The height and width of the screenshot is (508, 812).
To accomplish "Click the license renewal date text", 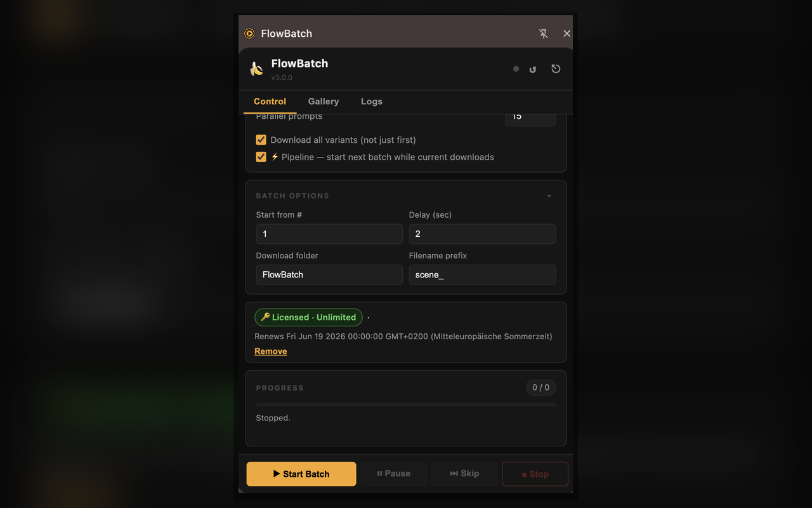I will tap(403, 336).
